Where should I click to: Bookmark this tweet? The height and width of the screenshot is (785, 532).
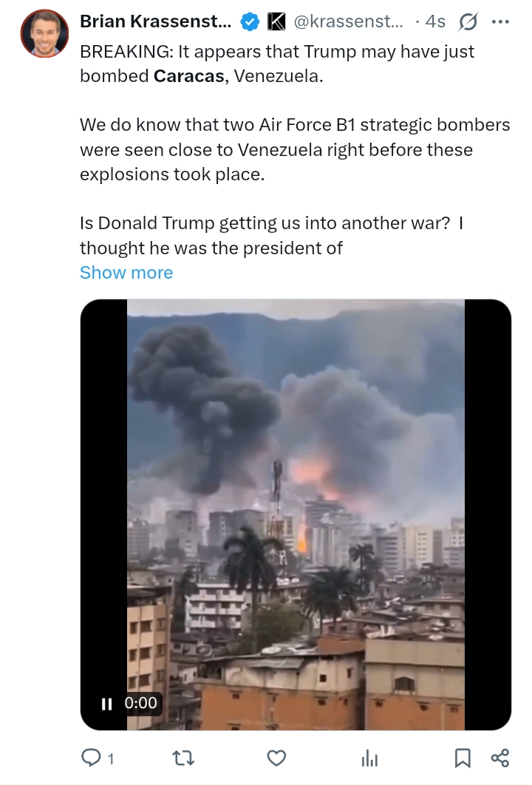point(463,758)
